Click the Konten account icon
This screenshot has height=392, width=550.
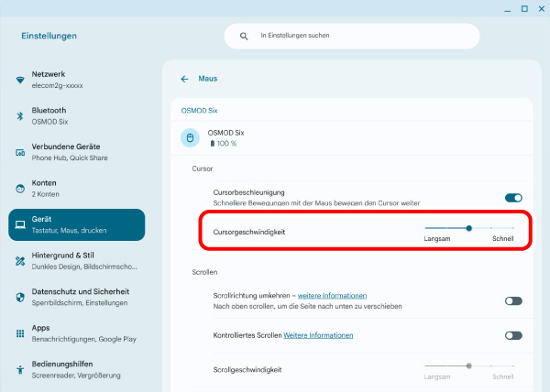point(20,188)
